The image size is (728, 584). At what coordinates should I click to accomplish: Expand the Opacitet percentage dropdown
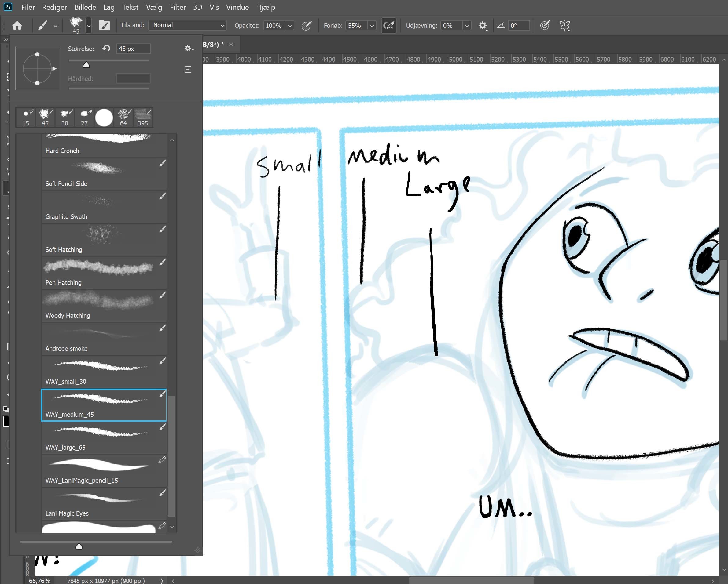point(290,26)
